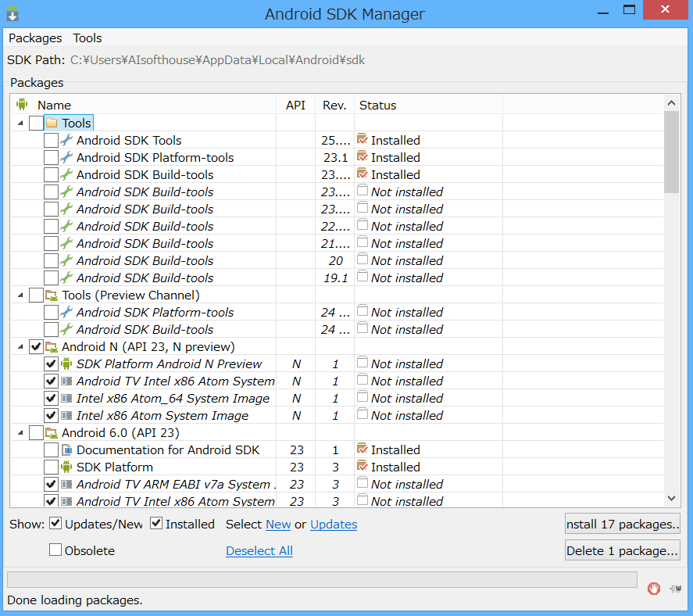Sort by the Status column header
The width and height of the screenshot is (693, 616).
pyautogui.click(x=428, y=105)
